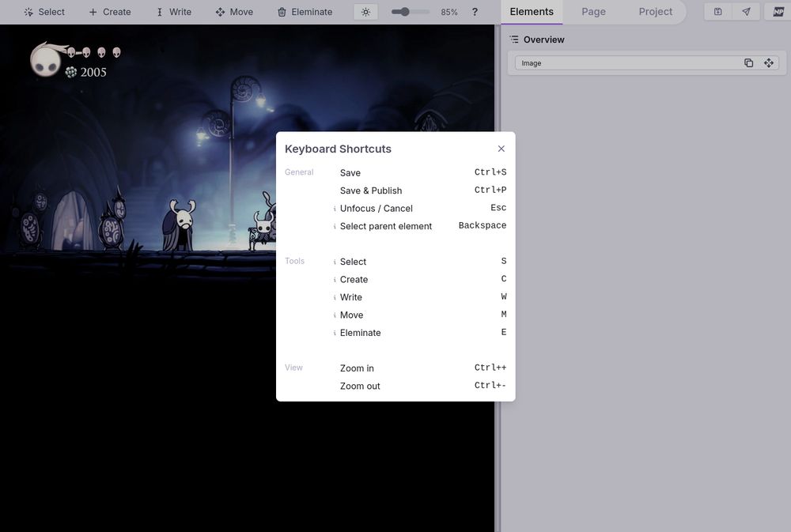
Task: Select the Select tool in toolbar
Action: tap(44, 12)
